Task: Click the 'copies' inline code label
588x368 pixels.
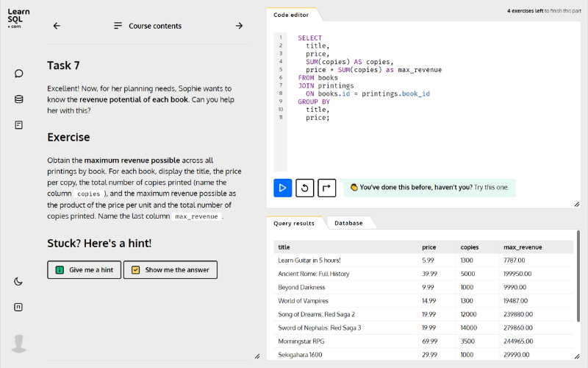Action: coord(89,194)
